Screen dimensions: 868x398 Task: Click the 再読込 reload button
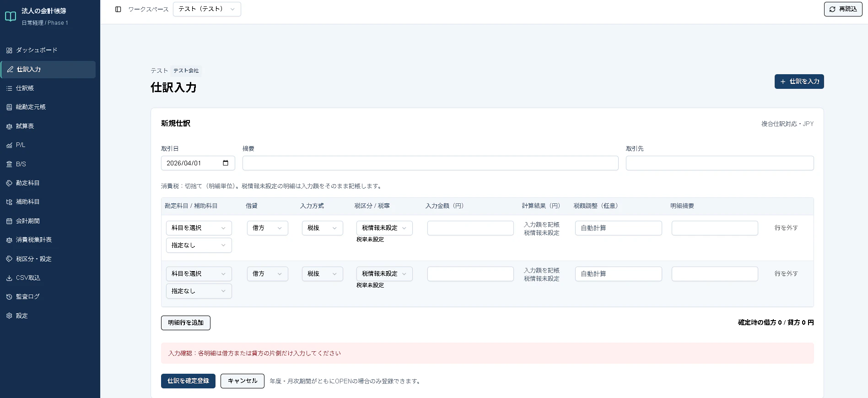[843, 9]
